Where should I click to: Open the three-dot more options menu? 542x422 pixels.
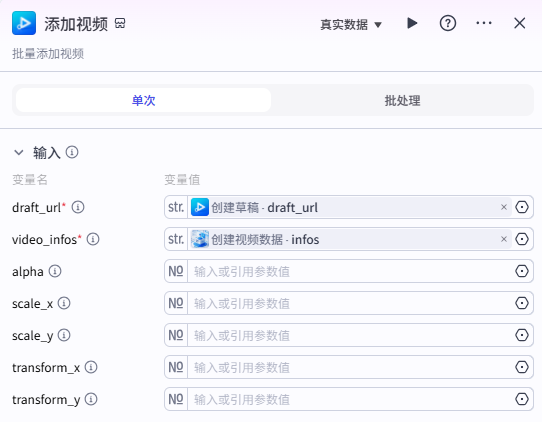coord(484,23)
